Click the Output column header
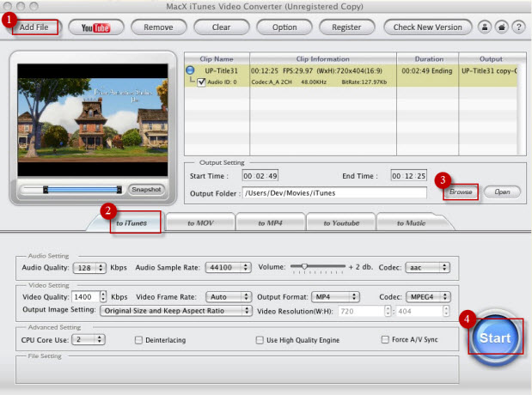 pos(491,58)
